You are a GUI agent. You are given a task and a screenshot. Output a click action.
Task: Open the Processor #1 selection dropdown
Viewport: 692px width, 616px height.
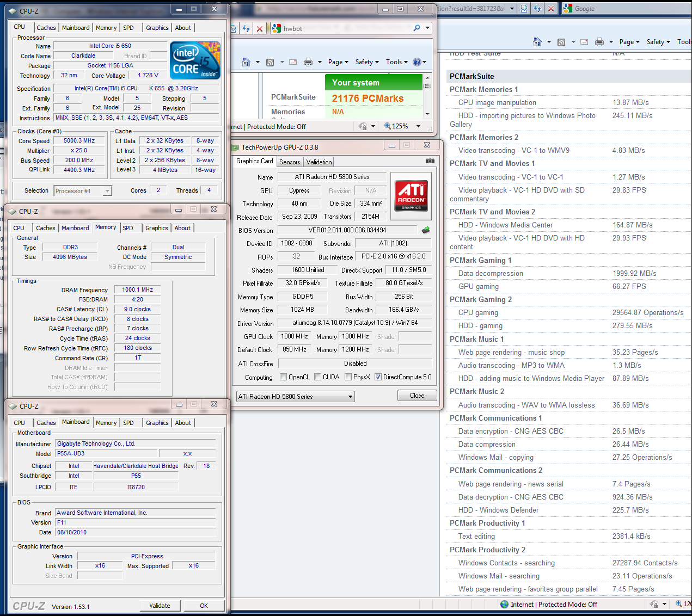click(107, 191)
